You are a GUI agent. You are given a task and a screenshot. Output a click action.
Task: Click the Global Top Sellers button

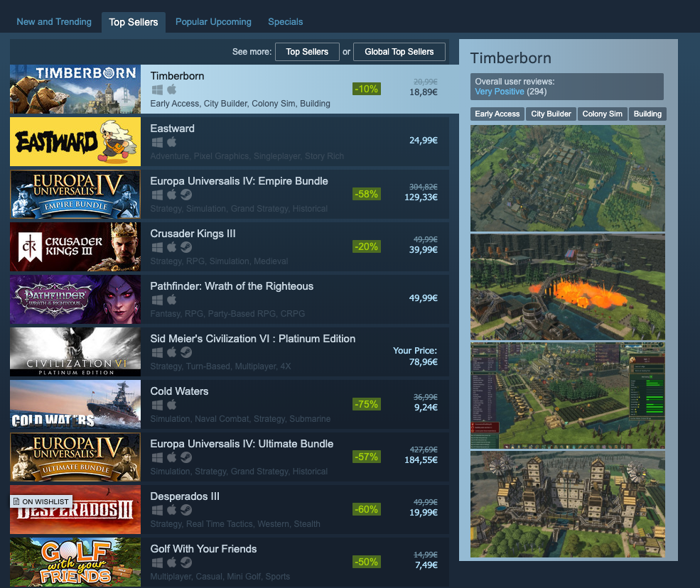point(399,52)
